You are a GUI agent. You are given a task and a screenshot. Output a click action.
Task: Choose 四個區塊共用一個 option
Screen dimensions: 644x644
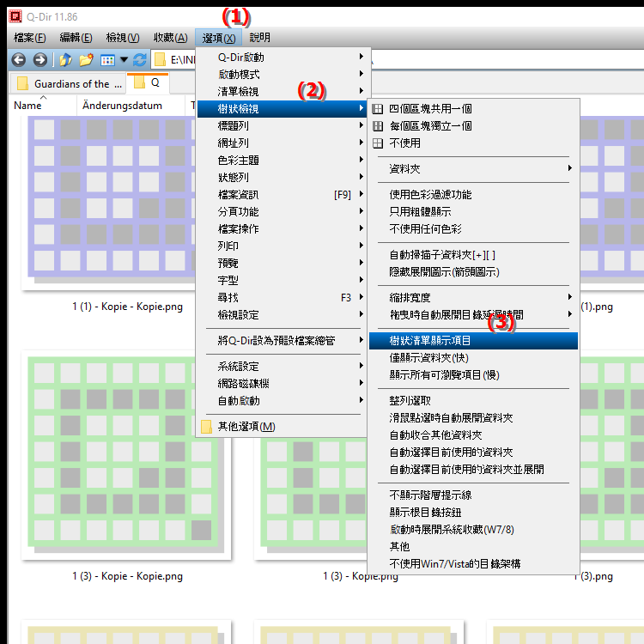[473, 109]
